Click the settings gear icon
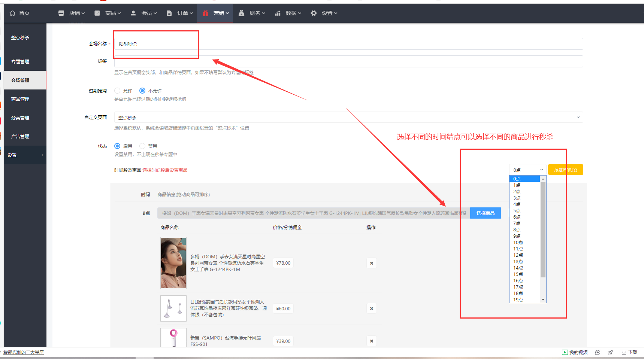Screen dimensions: 644x359 314,13
